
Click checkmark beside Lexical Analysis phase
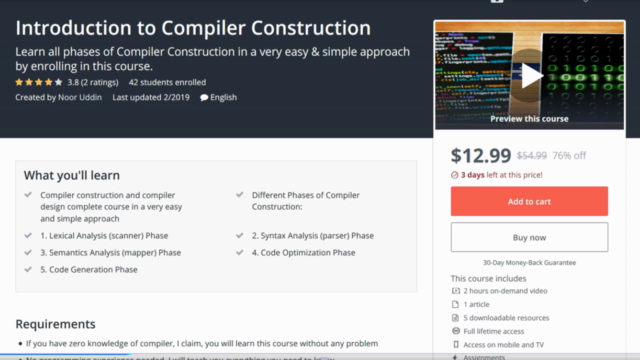click(28, 236)
